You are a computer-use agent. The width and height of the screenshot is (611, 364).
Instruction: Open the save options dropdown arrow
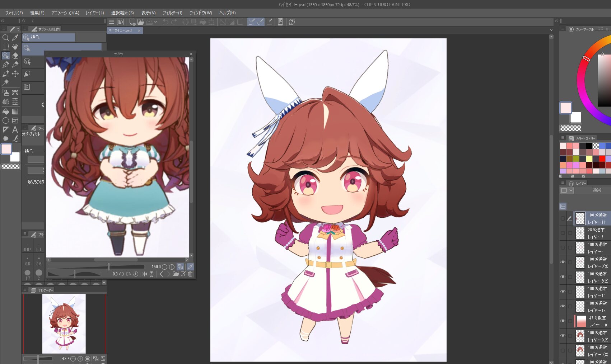pos(156,22)
